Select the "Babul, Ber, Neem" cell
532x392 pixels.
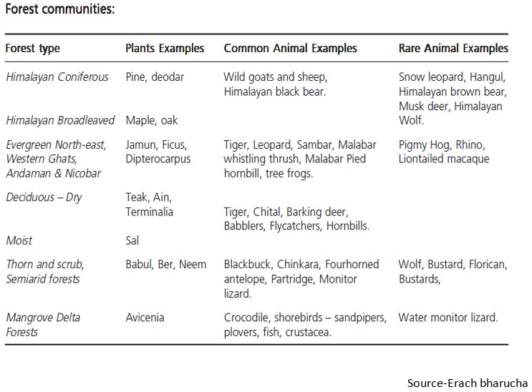point(165,265)
